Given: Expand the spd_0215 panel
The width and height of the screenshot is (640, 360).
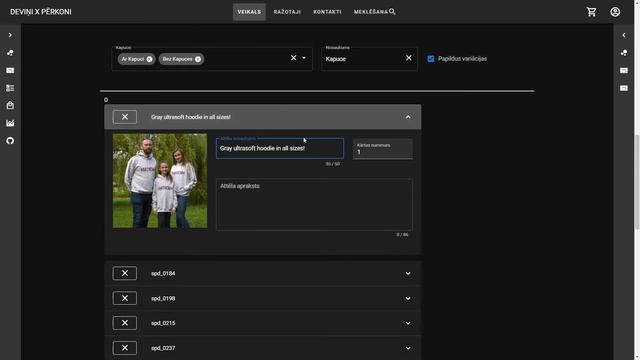Looking at the screenshot, I should (x=408, y=323).
